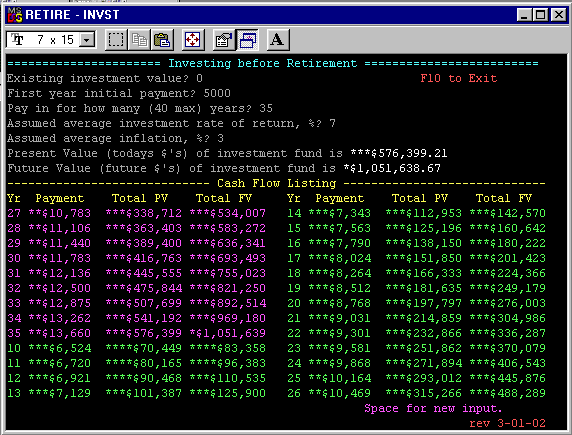
Task: Click year 16 Total PV $138,150
Action: point(424,243)
